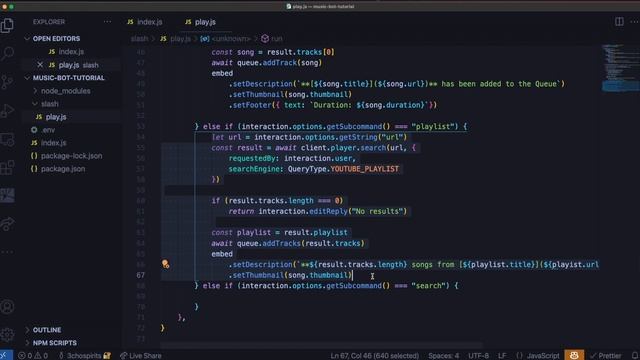Click the Prettier status bar item
Image resolution: width=640 pixels, height=360 pixels.
tap(605, 356)
